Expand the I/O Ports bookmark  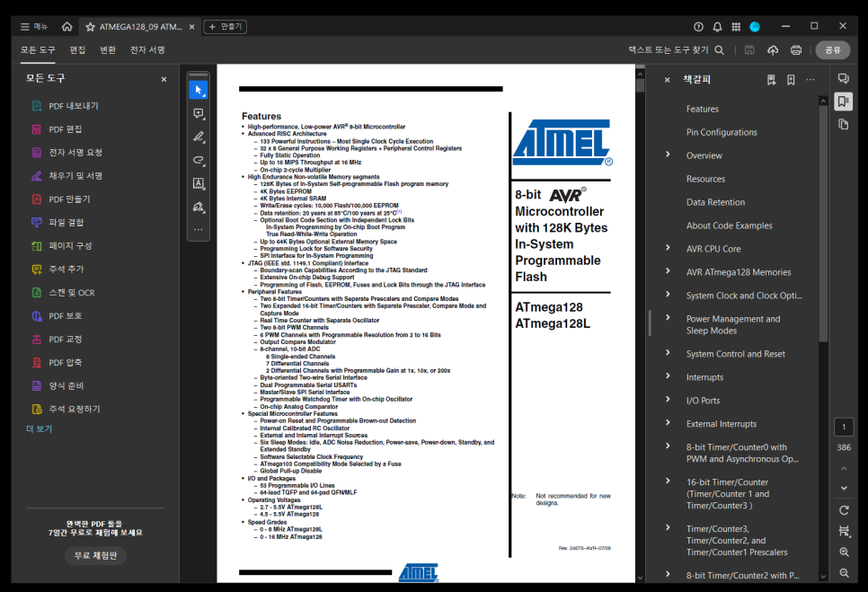click(668, 400)
